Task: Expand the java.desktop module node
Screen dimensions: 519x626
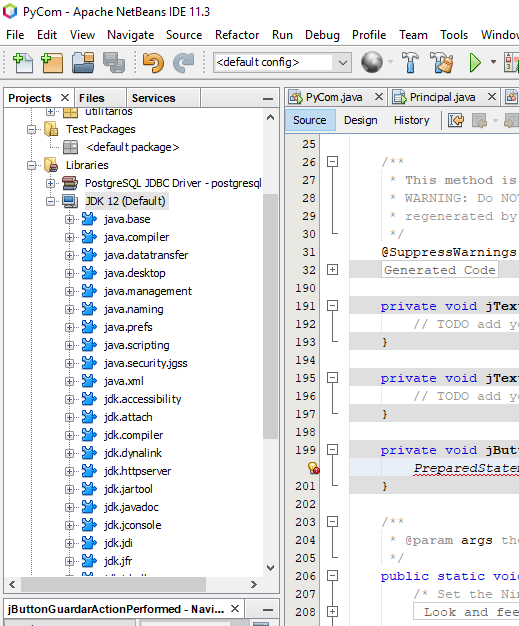Action: pyautogui.click(x=69, y=273)
